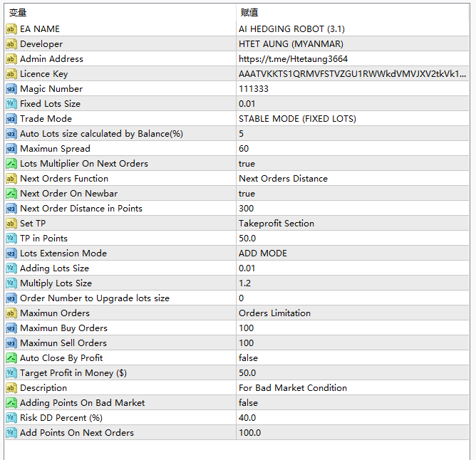Click the 变量 column header

pyautogui.click(x=17, y=12)
